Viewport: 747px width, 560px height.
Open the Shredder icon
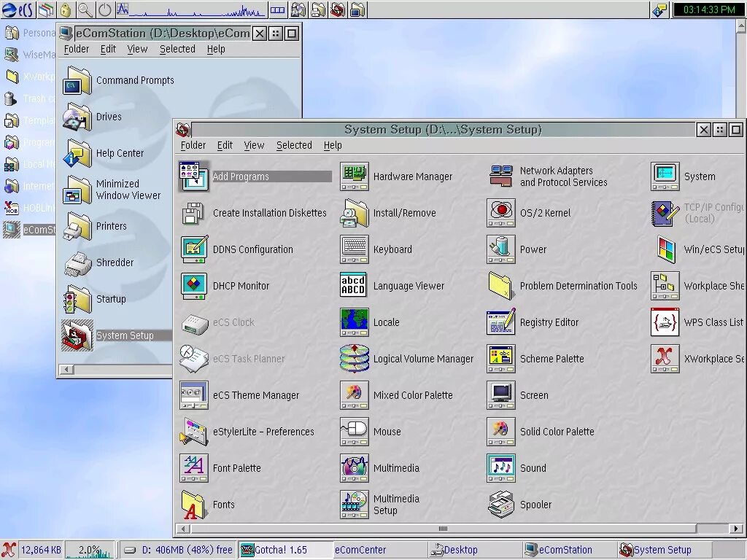coord(77,264)
